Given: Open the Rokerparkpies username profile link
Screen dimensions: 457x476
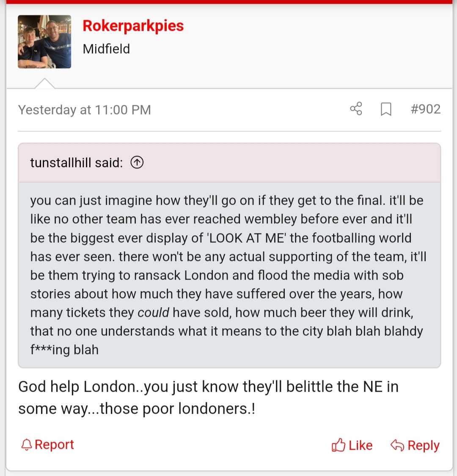Looking at the screenshot, I should click(133, 26).
